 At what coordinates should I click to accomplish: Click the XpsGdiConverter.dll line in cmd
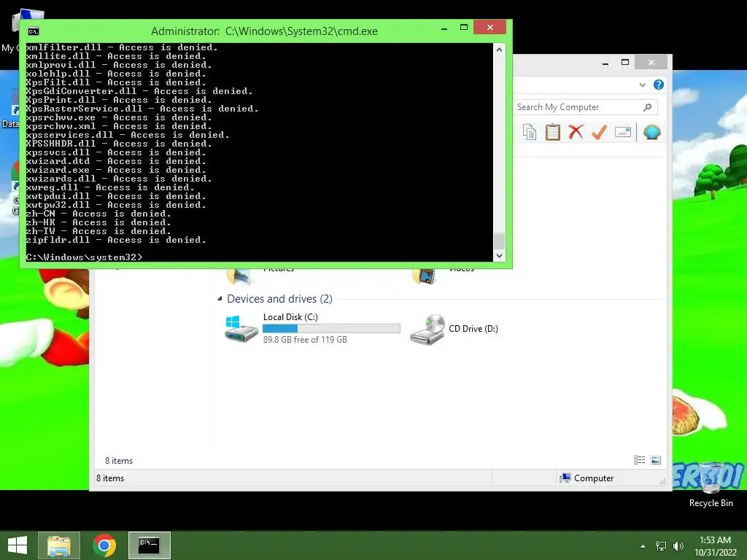click(139, 91)
